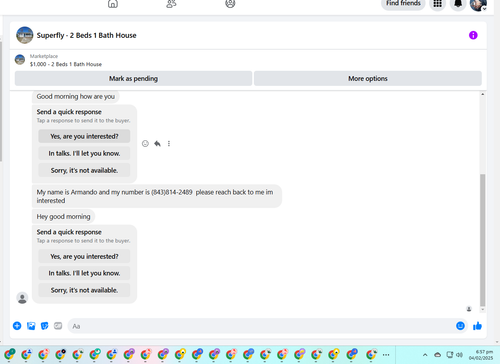
Task: Show hidden system tray icons
Action: (x=425, y=355)
